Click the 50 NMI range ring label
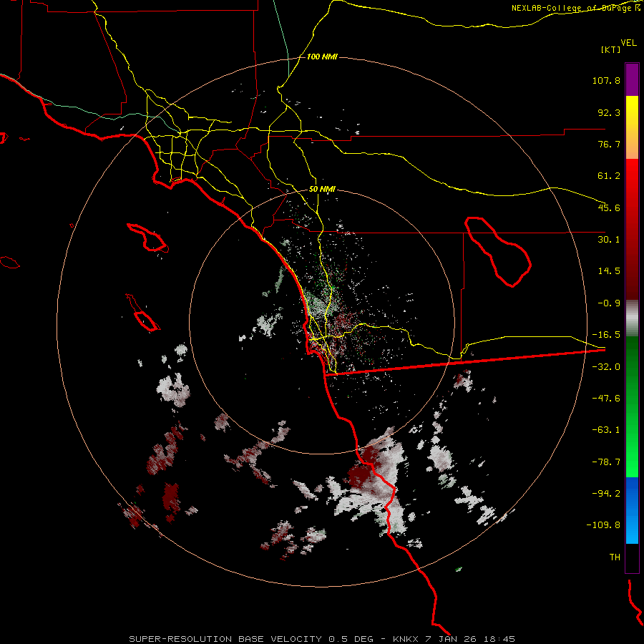This screenshot has height=644, width=644. [322, 190]
